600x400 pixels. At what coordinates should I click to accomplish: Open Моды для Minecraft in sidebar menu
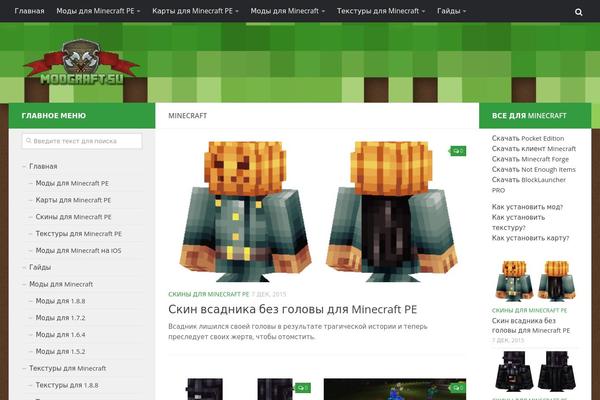point(61,284)
